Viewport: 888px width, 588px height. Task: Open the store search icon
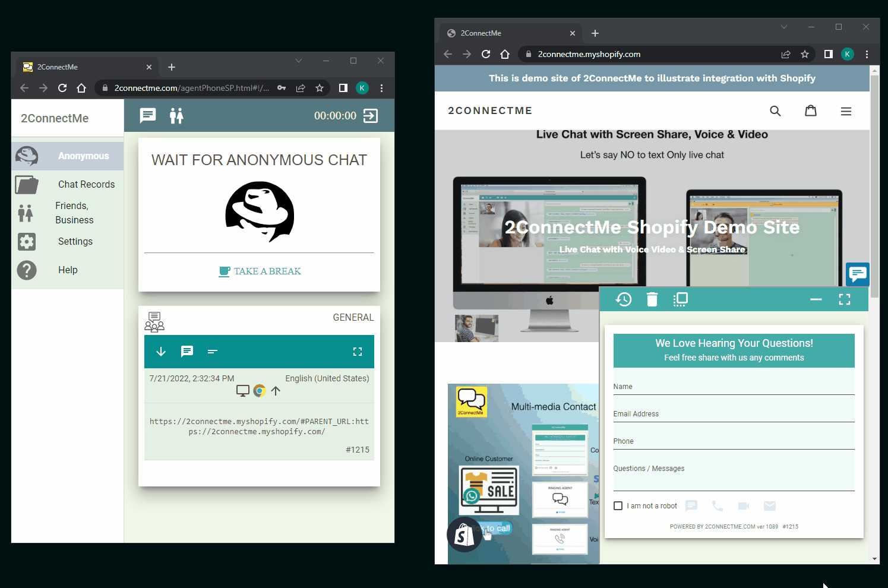[x=775, y=110]
